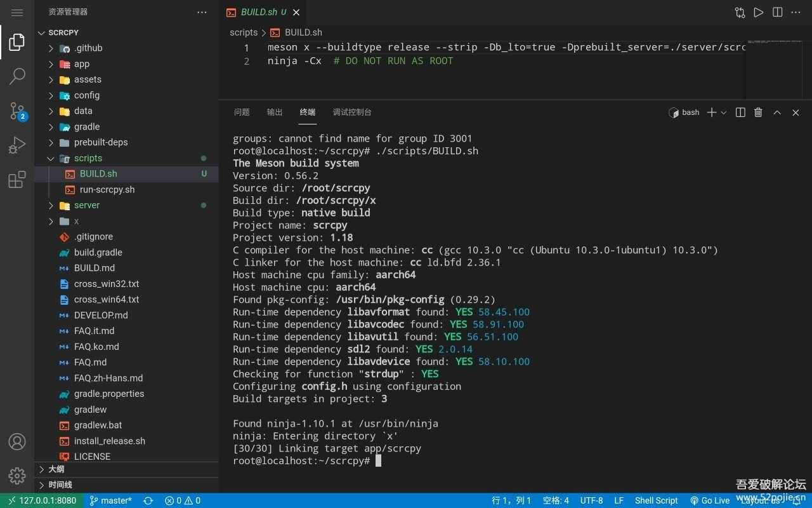This screenshot has height=508, width=812.
Task: Change the LF end of line sequence
Action: tap(619, 500)
